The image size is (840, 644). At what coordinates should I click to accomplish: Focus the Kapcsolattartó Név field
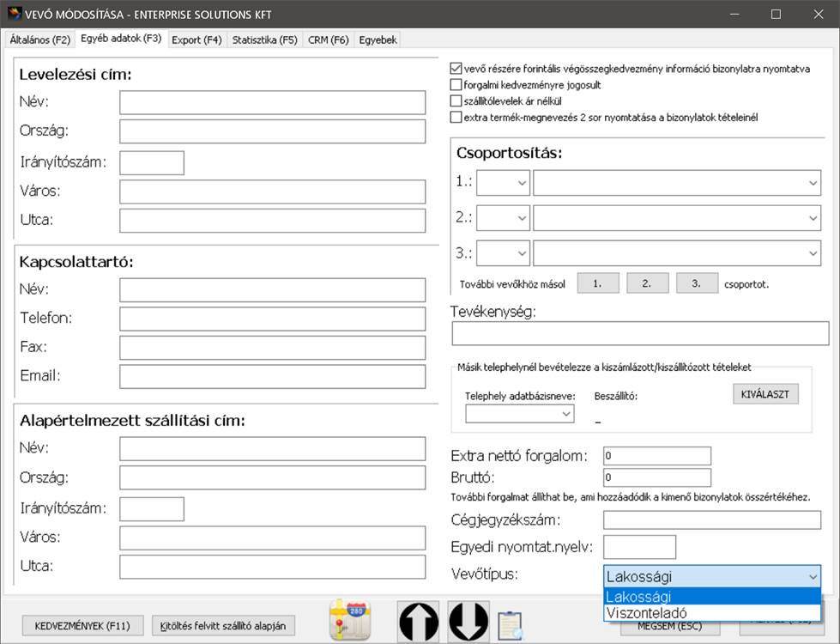272,290
